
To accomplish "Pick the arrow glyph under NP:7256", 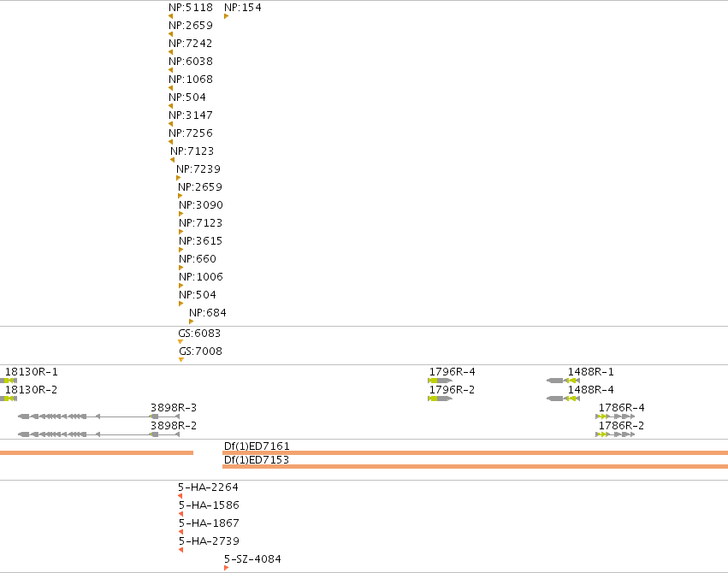I will [x=170, y=142].
